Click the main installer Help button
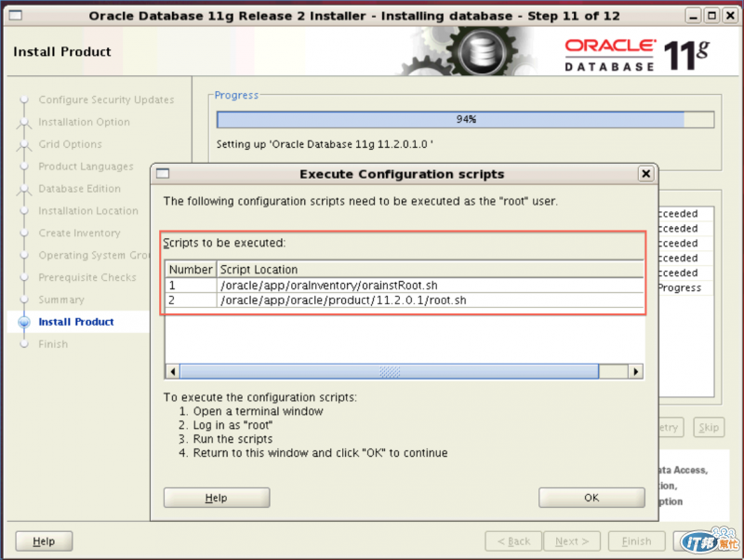This screenshot has width=744, height=560. pos(44,541)
